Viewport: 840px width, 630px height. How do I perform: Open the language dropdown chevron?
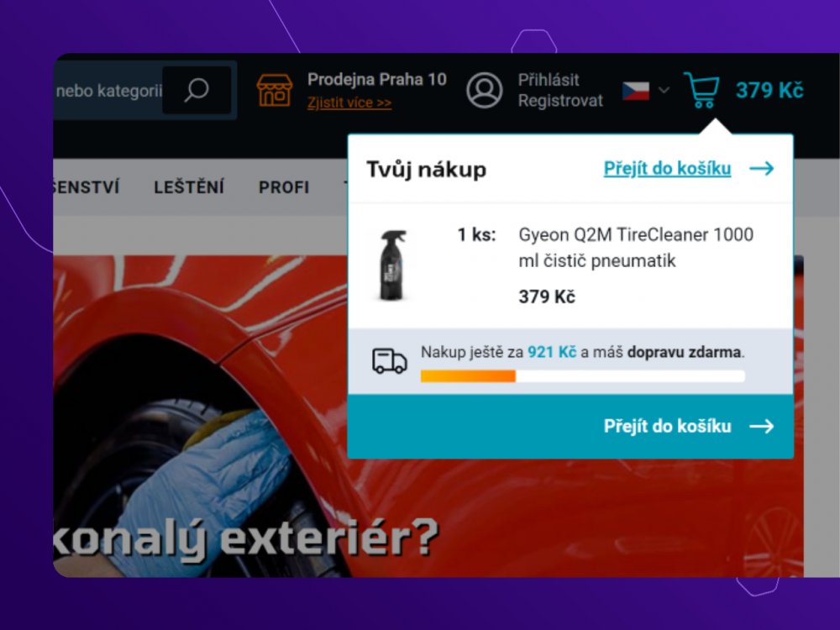pos(664,90)
